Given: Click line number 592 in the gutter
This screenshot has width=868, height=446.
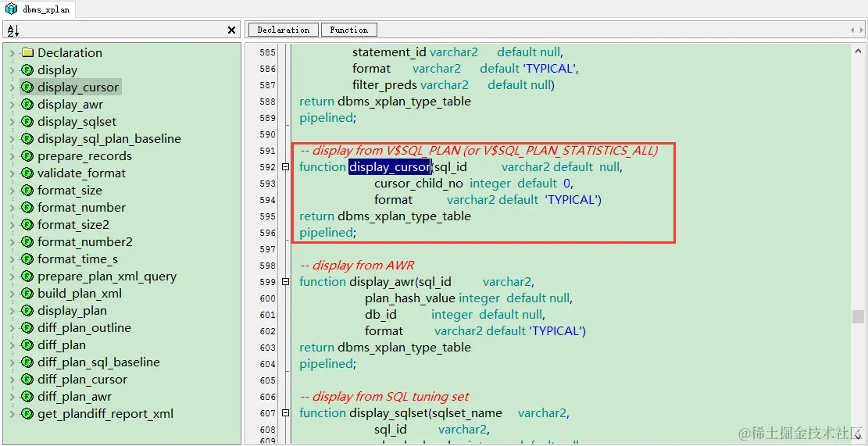Looking at the screenshot, I should [267, 167].
